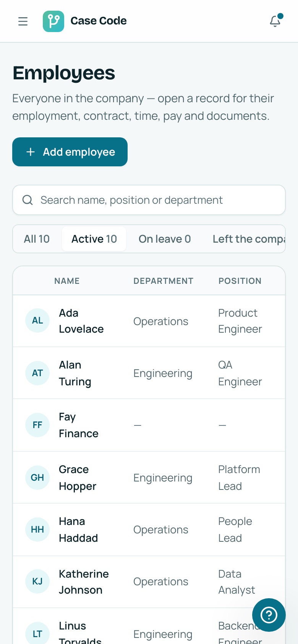Click the AT avatar for Alan Turing

click(37, 373)
